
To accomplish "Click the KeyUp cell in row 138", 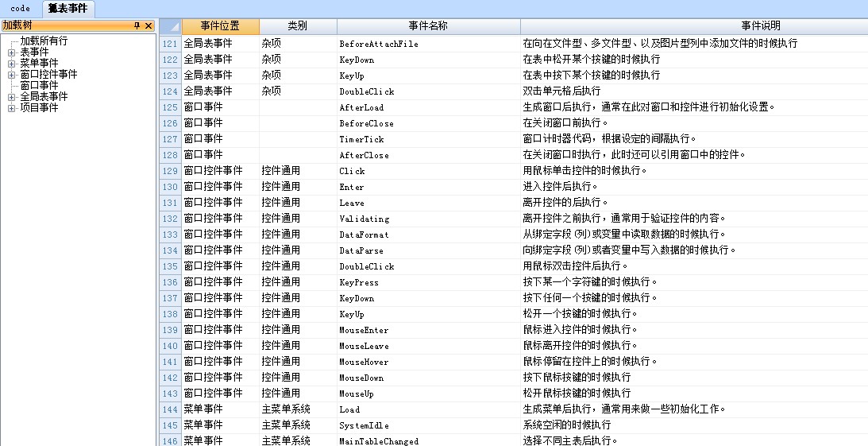I will pos(429,313).
